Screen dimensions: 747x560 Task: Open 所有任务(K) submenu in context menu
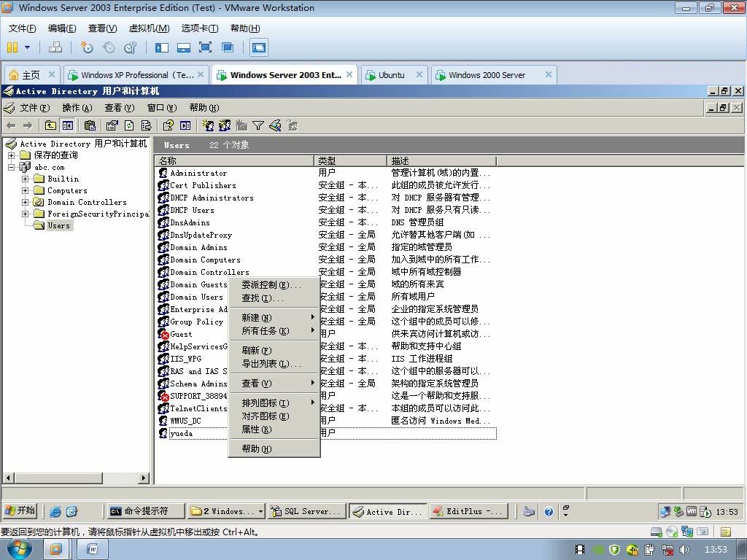click(x=274, y=331)
